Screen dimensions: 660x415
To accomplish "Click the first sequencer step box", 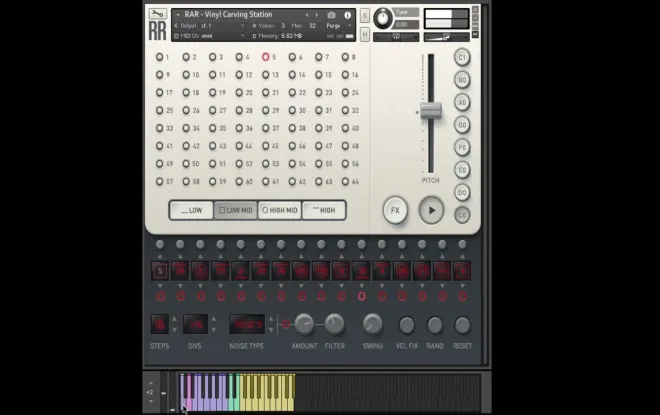I will 160,271.
